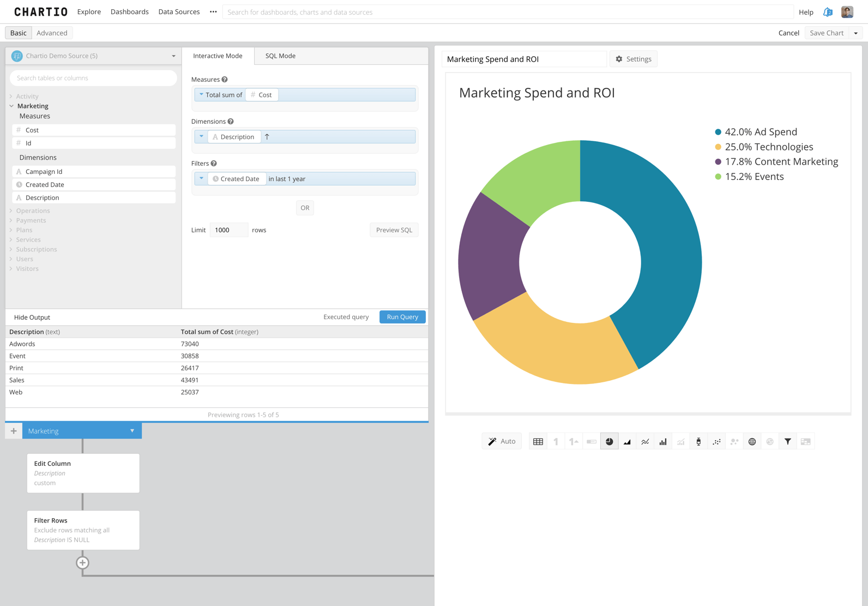The image size is (868, 606).
Task: Select the funnel chart type icon
Action: pyautogui.click(x=788, y=441)
